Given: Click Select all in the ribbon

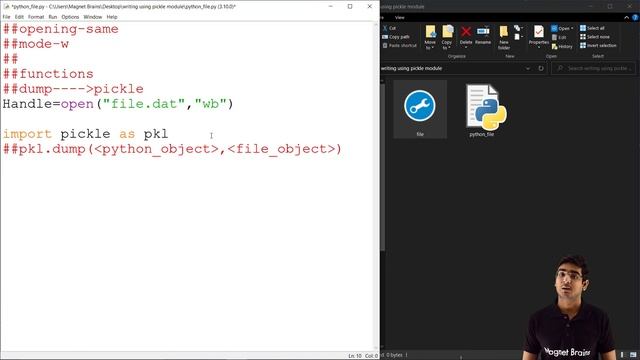Looking at the screenshot, I should coord(592,28).
